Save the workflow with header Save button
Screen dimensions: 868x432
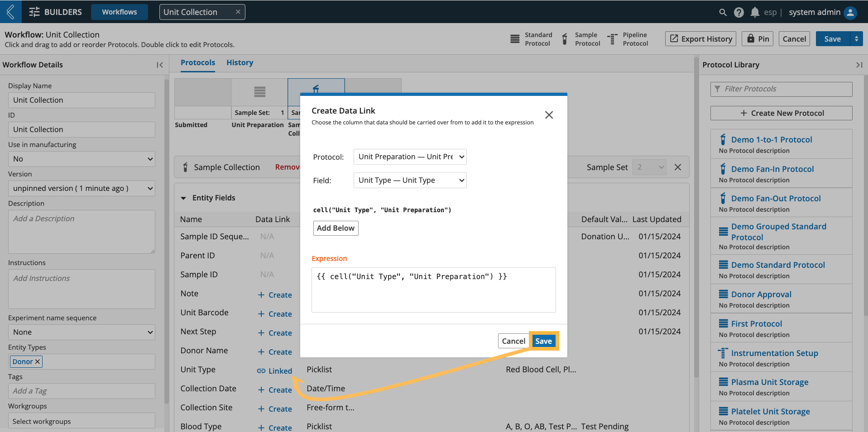[832, 39]
